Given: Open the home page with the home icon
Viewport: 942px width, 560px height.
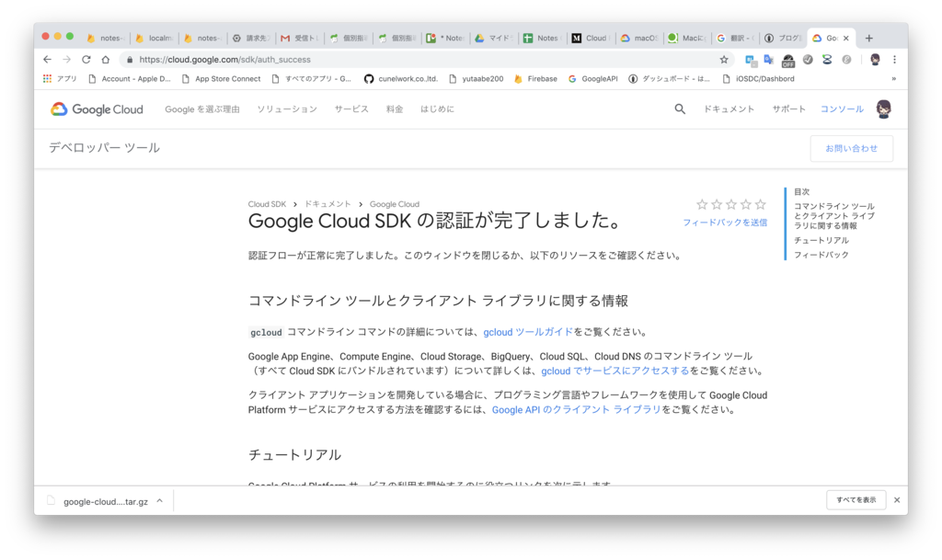Looking at the screenshot, I should (106, 60).
